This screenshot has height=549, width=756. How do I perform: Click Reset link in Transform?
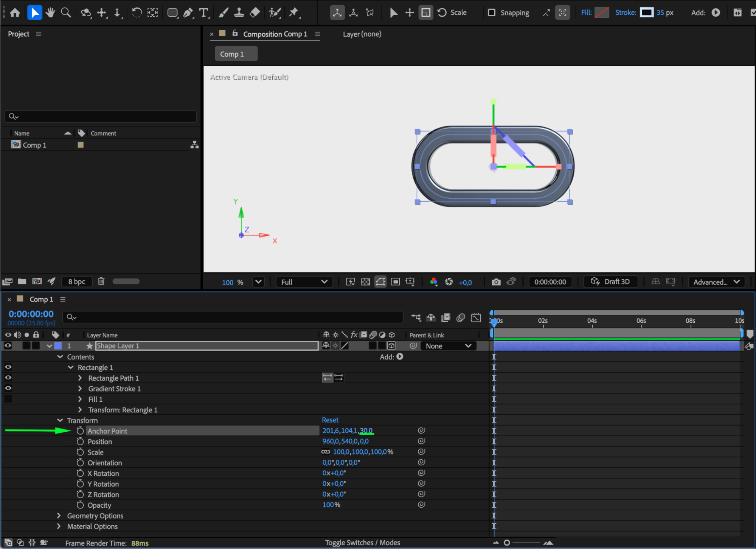330,420
